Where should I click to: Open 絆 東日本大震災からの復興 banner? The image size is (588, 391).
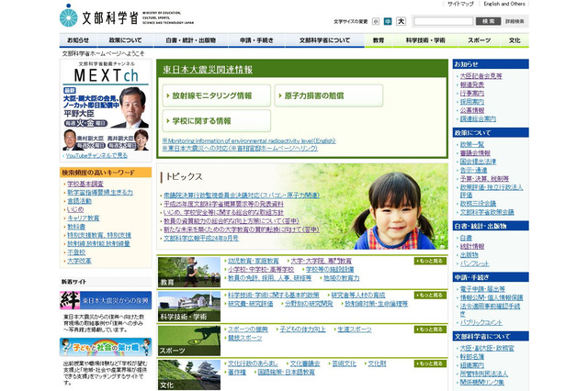pyautogui.click(x=106, y=300)
